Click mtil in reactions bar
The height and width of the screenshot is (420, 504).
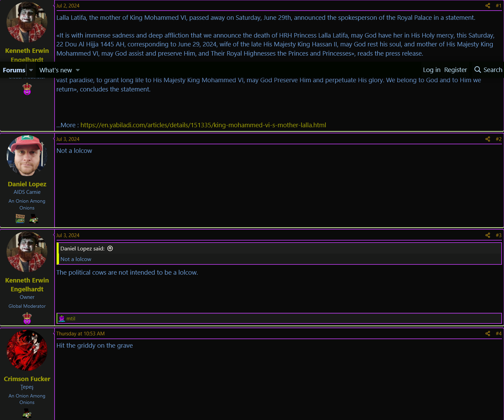(71, 318)
